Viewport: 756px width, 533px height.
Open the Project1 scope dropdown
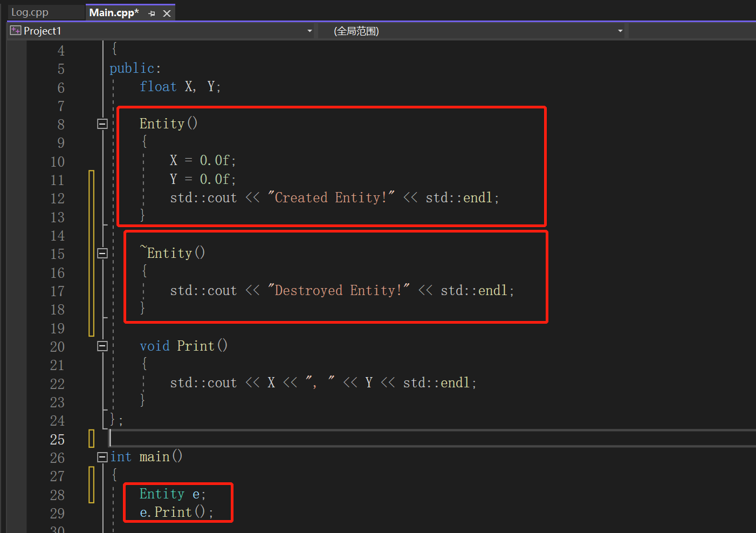click(310, 31)
